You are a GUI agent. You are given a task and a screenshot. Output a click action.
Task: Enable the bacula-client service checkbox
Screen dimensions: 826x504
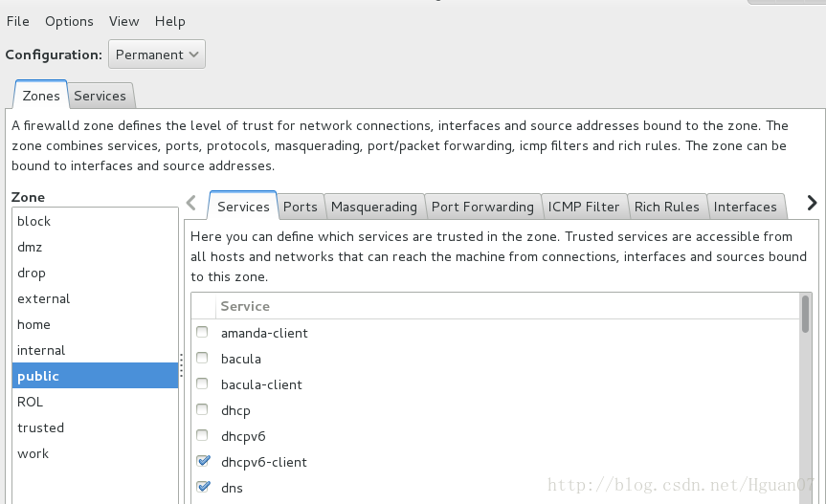tap(202, 383)
